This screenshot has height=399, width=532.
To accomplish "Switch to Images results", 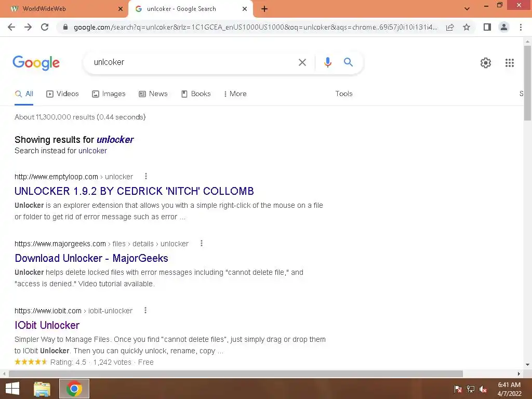I will 109,94.
